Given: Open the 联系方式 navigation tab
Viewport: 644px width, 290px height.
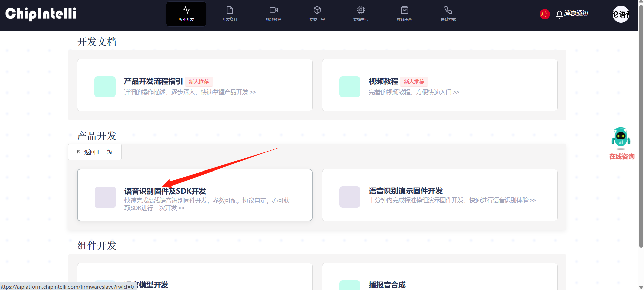Looking at the screenshot, I should [448, 14].
